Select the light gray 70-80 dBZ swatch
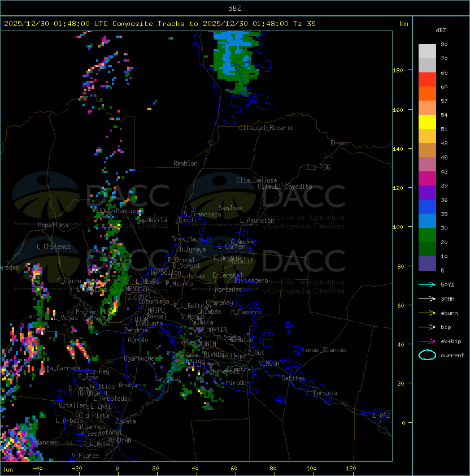470x476 pixels. coord(427,51)
